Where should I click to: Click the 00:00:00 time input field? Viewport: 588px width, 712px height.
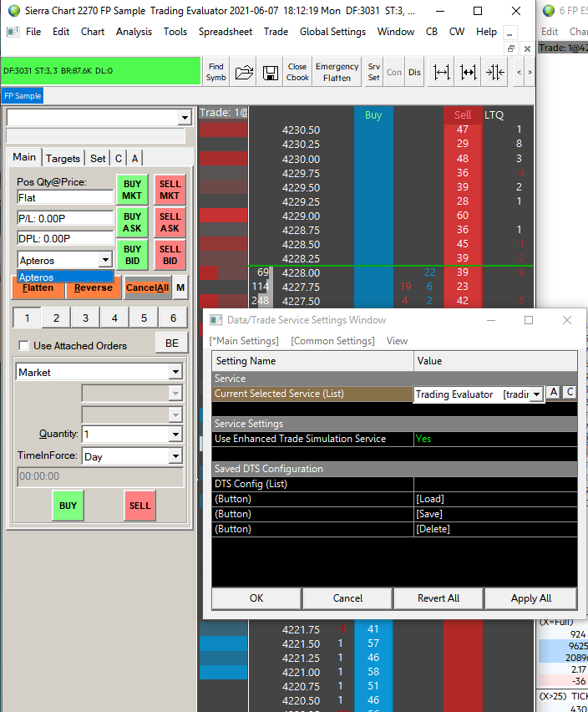click(x=100, y=476)
